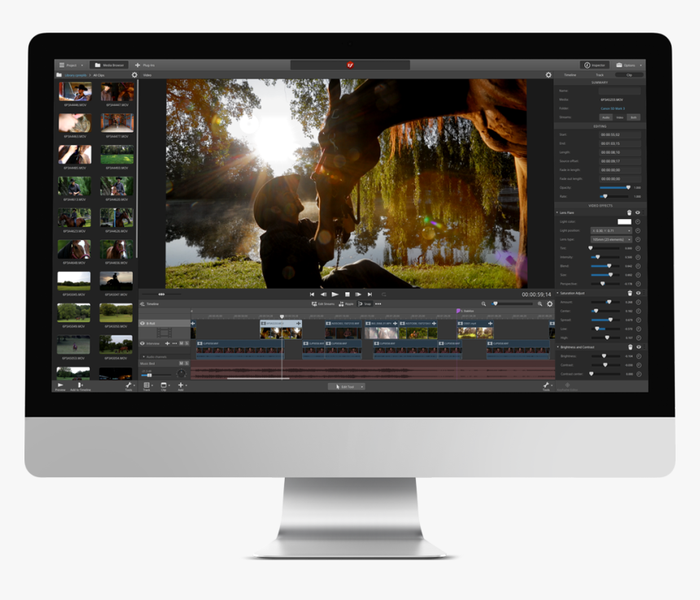The height and width of the screenshot is (600, 700).
Task: Toggle Ripple editing mode
Action: point(346,304)
